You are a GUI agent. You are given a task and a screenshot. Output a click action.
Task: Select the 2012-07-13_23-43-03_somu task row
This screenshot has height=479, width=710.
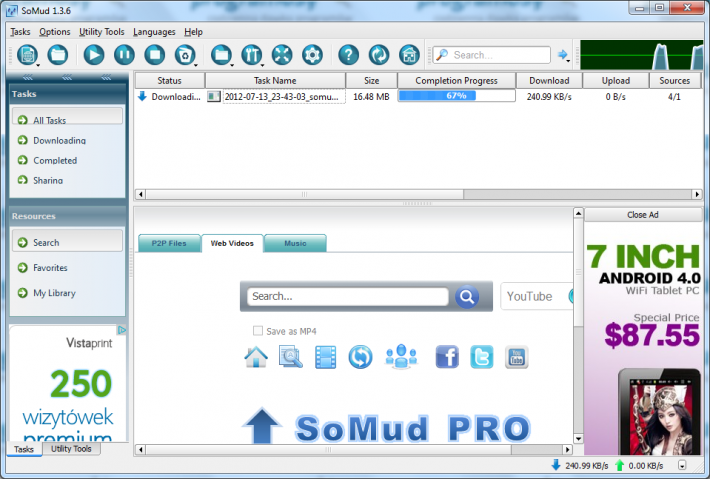(x=418, y=96)
